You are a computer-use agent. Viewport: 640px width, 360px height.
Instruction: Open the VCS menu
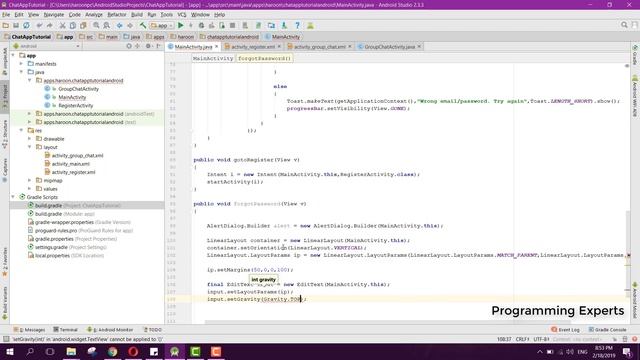pyautogui.click(x=182, y=15)
